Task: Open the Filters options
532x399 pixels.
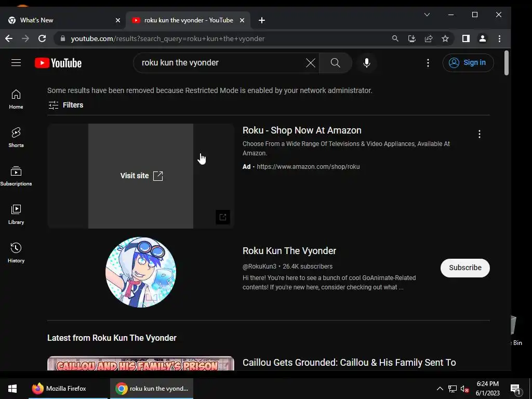Action: [x=66, y=105]
